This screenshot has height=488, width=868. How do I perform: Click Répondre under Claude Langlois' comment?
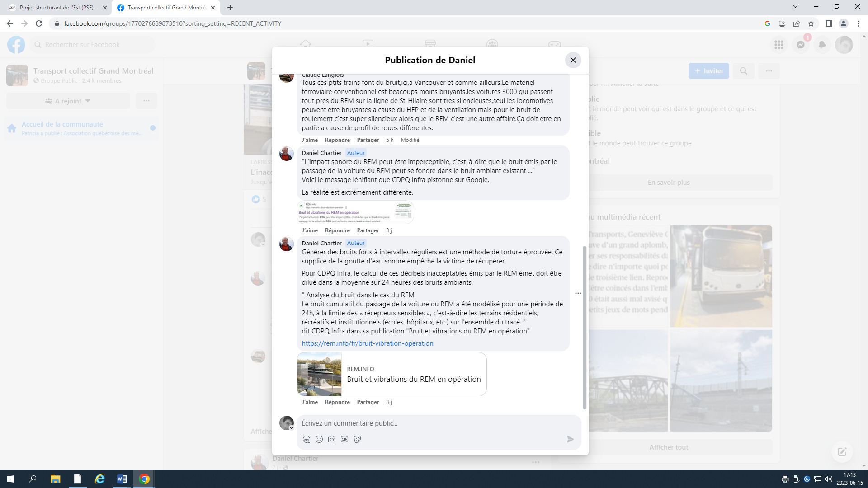point(337,140)
